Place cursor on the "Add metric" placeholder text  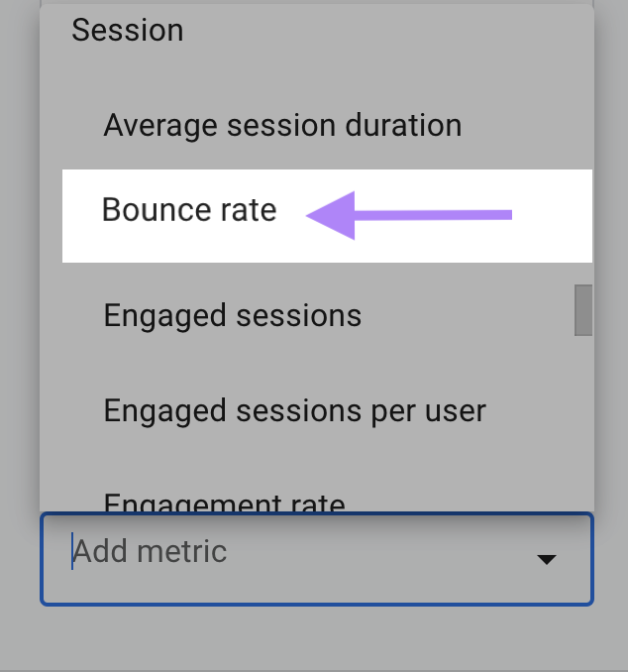point(151,551)
